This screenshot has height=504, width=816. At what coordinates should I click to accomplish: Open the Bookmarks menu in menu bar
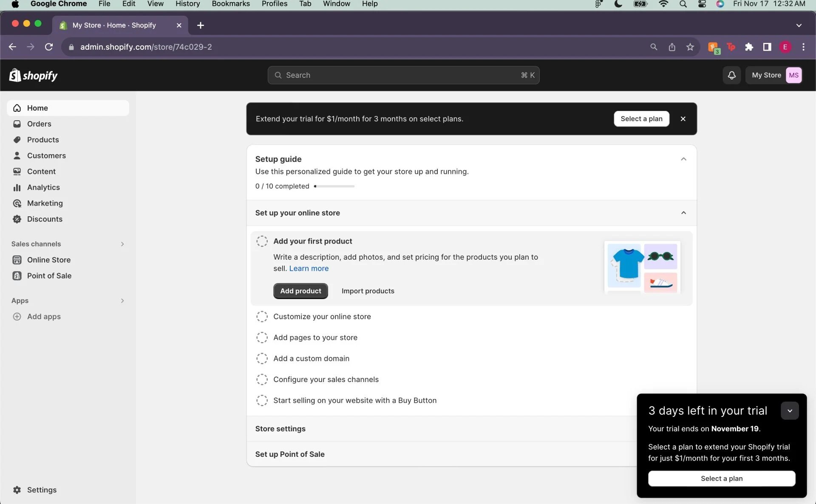tap(230, 4)
